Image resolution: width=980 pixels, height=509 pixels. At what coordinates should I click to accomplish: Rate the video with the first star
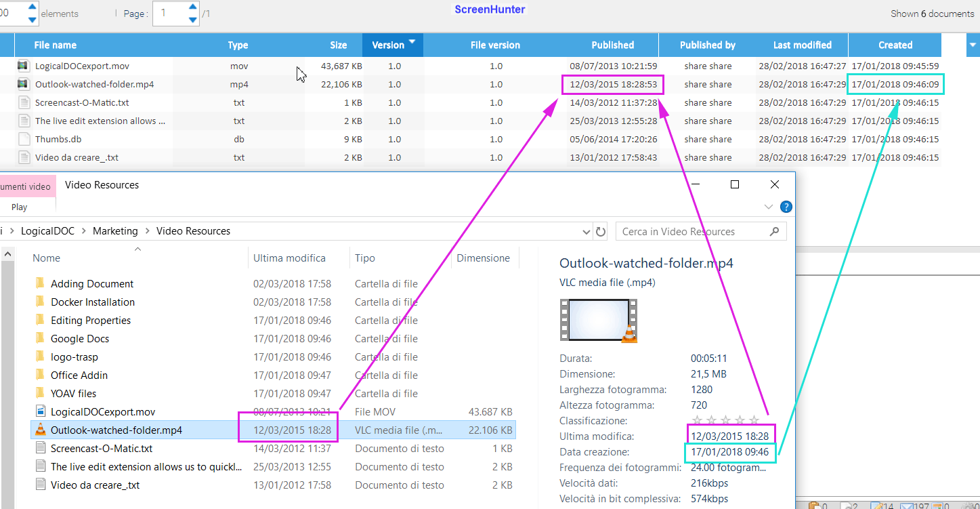coord(696,421)
